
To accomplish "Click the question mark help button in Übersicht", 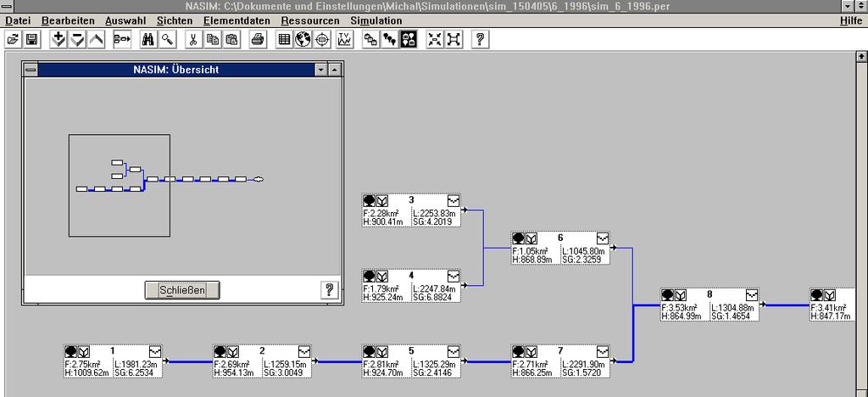I will click(x=330, y=289).
